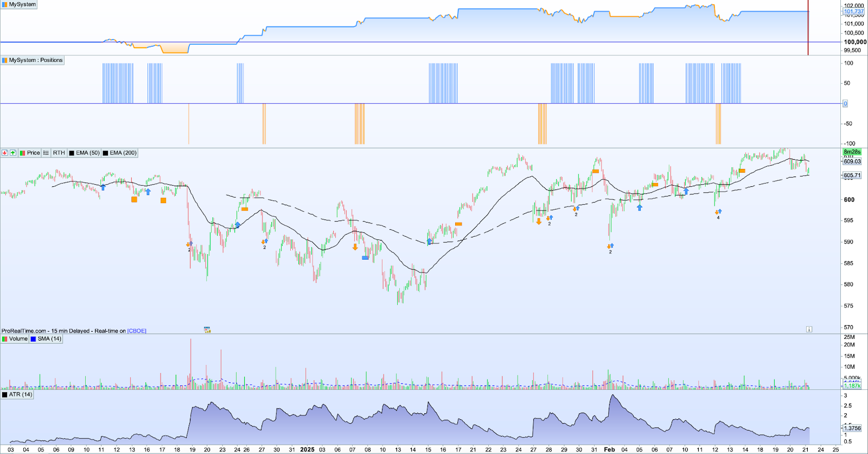
Task: Click the 100,000 bold equity axis label
Action: [x=855, y=42]
